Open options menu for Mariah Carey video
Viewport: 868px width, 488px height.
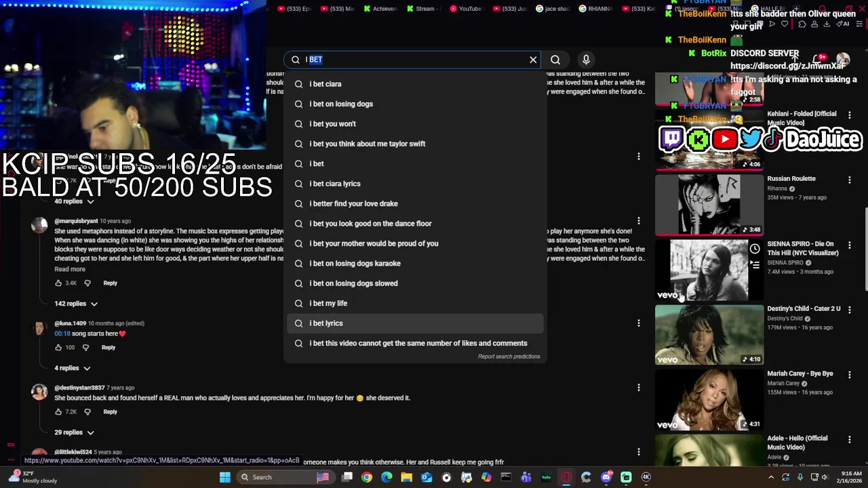point(849,375)
